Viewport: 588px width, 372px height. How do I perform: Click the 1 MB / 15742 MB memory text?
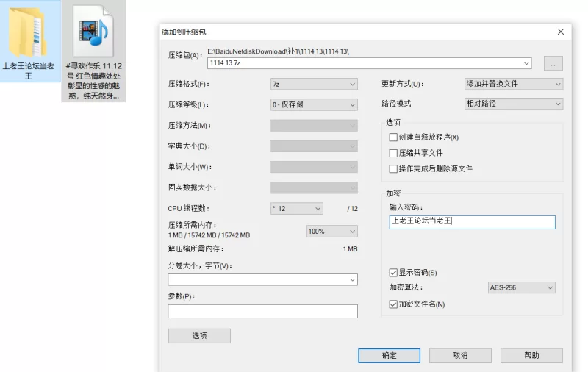click(x=209, y=235)
